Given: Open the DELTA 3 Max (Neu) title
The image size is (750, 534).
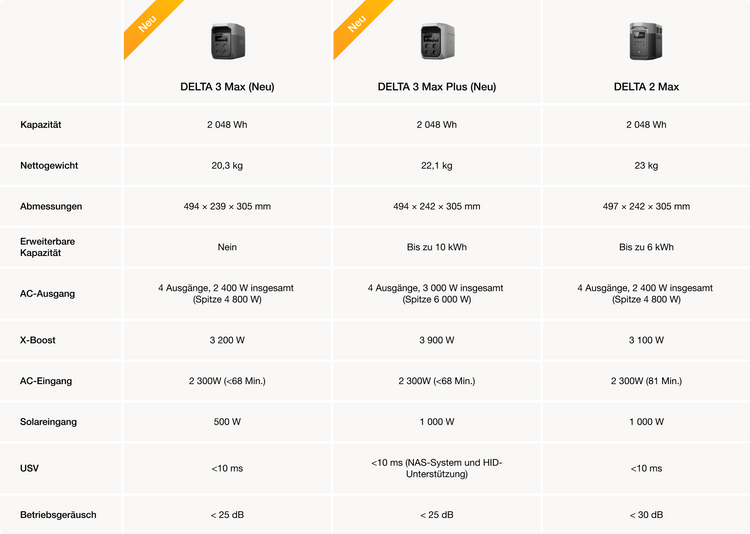Looking at the screenshot, I should (227, 87).
